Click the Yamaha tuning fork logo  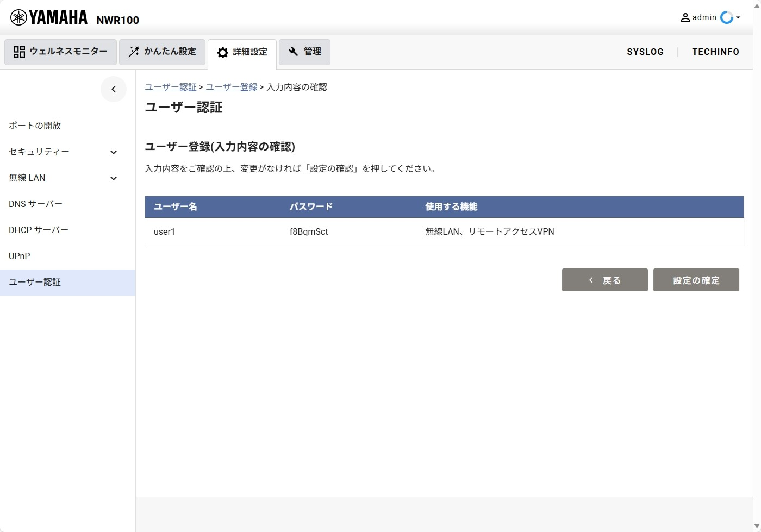[x=18, y=17]
